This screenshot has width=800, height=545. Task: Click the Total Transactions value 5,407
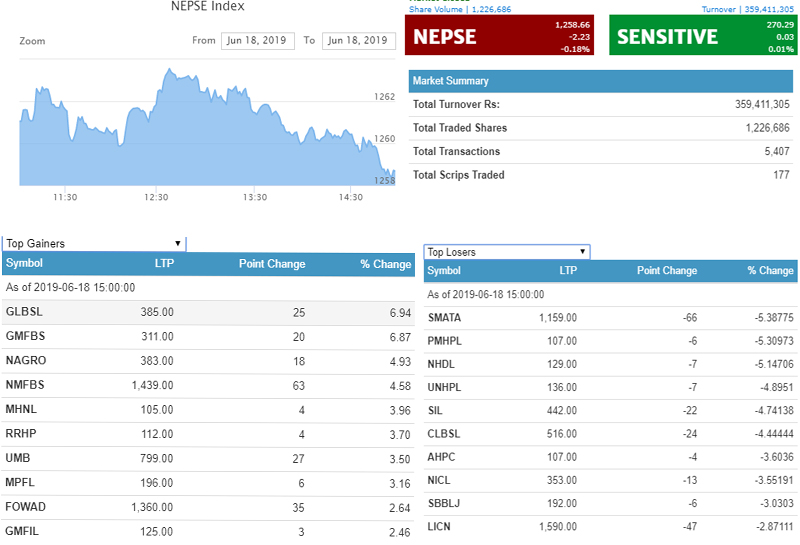pyautogui.click(x=777, y=151)
